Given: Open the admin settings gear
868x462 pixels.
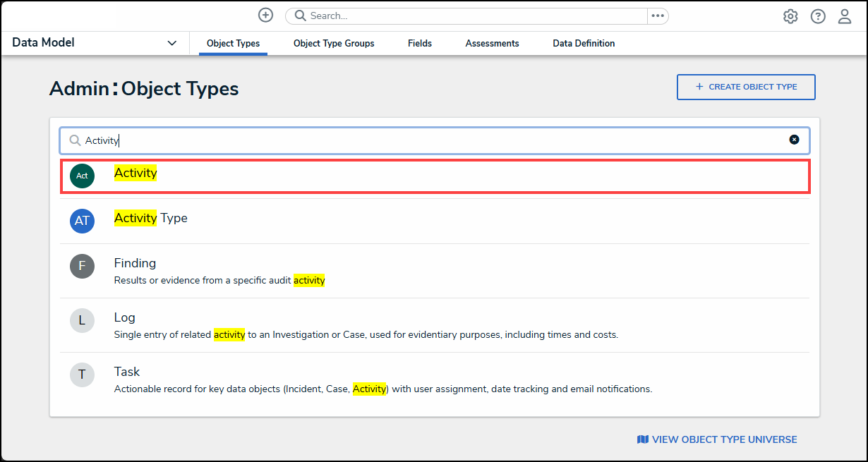Looking at the screenshot, I should click(790, 16).
